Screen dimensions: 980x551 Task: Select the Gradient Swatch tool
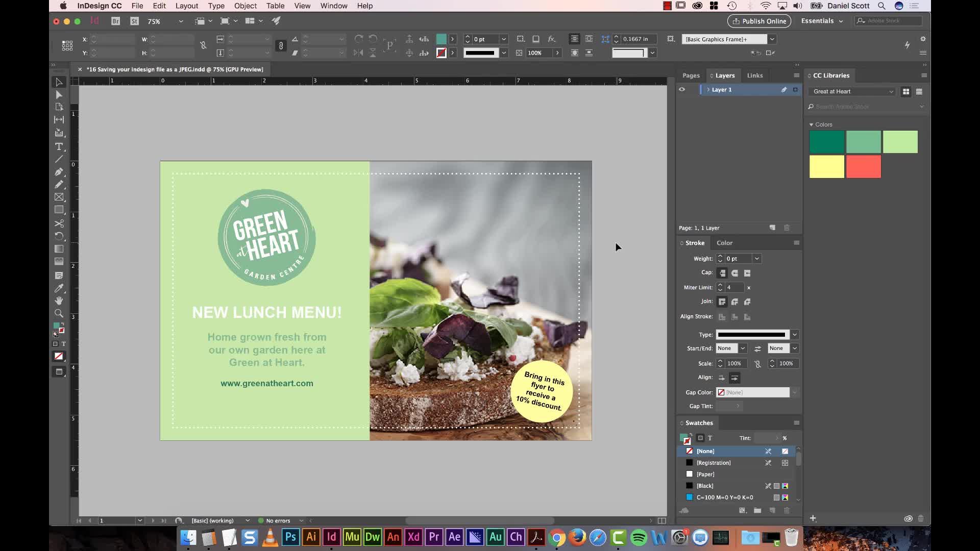(x=59, y=249)
